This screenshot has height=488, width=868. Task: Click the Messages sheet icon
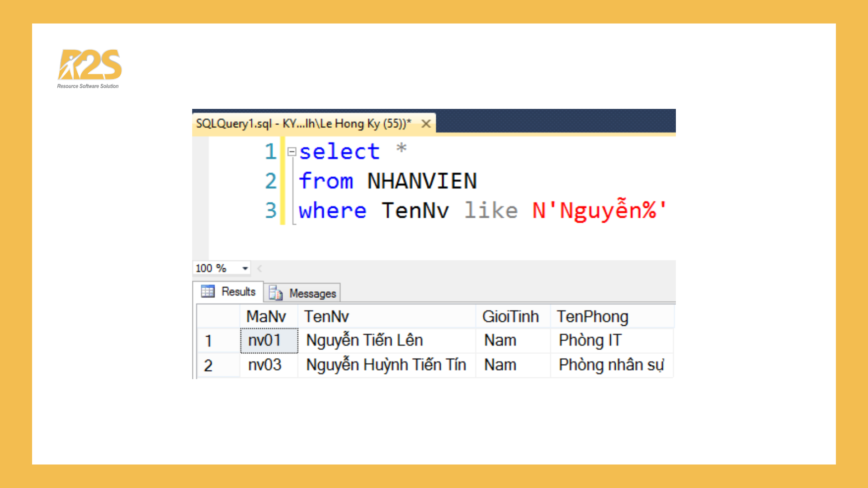tap(276, 293)
